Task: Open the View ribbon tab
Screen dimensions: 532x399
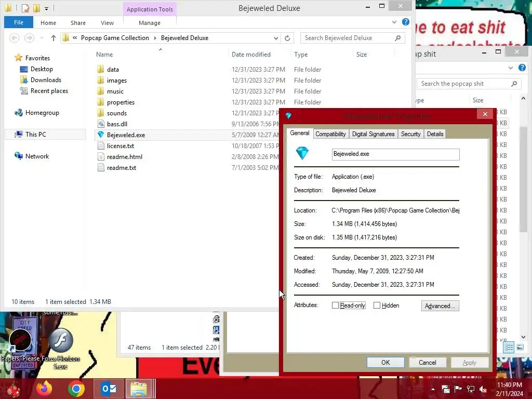Action: [x=107, y=23]
